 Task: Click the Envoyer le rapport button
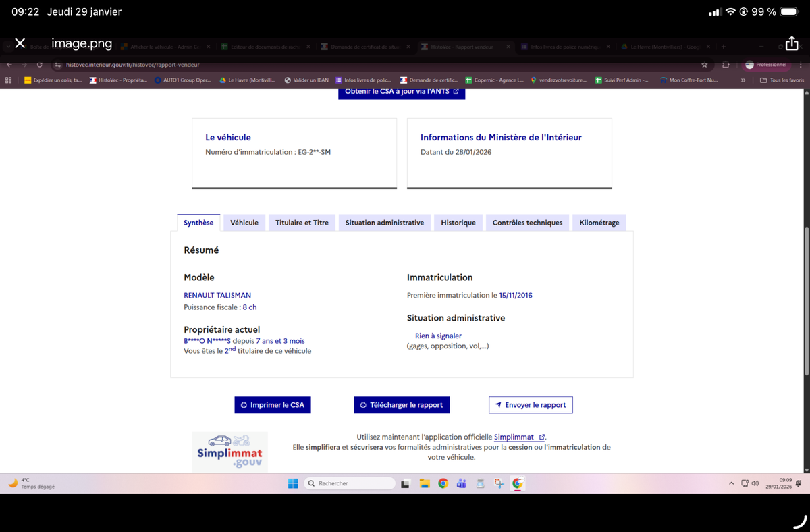click(x=531, y=405)
